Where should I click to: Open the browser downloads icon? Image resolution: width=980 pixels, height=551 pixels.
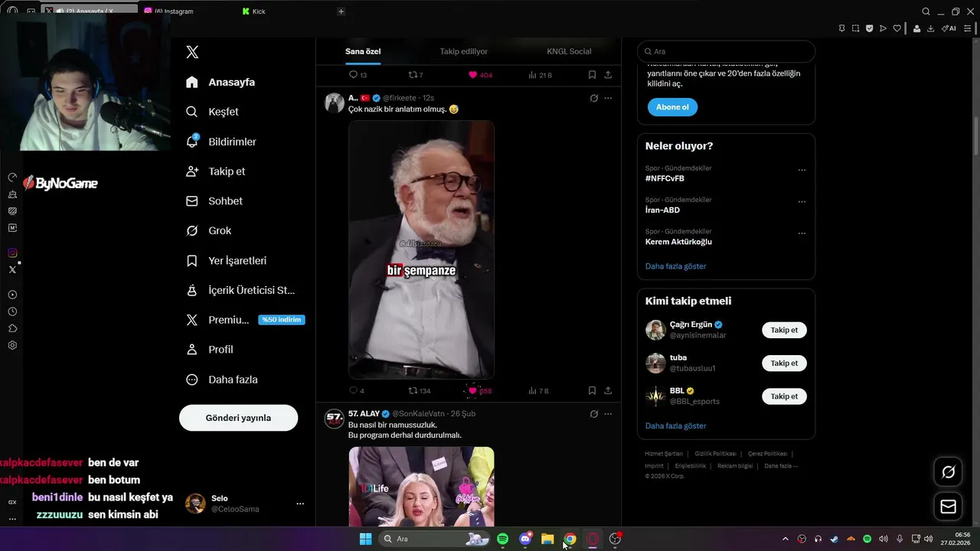click(x=930, y=28)
